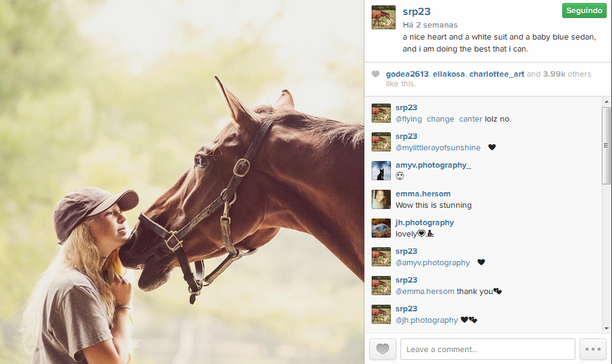Click the heart like button beside comment box
Image resolution: width=612 pixels, height=364 pixels.
[x=382, y=349]
